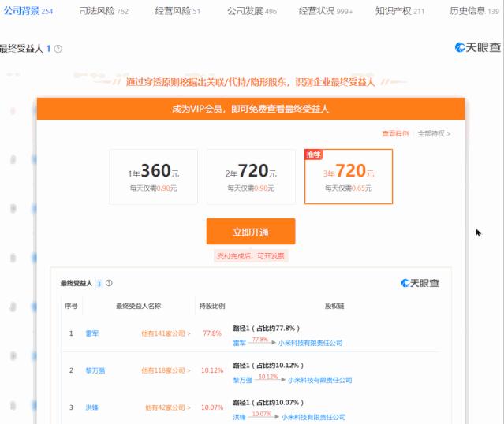Click help icon beside 最终受益人 1 heading
504x424 pixels.
pyautogui.click(x=58, y=49)
